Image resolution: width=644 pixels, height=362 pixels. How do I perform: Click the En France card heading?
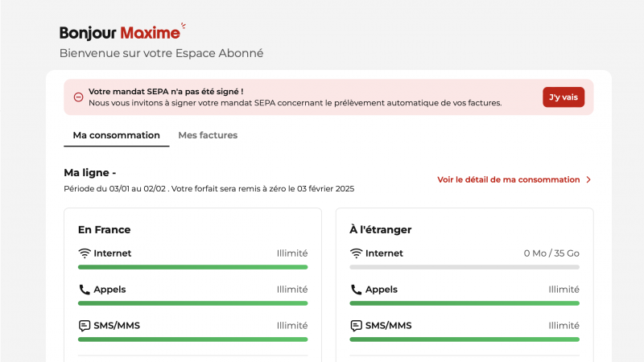click(104, 229)
